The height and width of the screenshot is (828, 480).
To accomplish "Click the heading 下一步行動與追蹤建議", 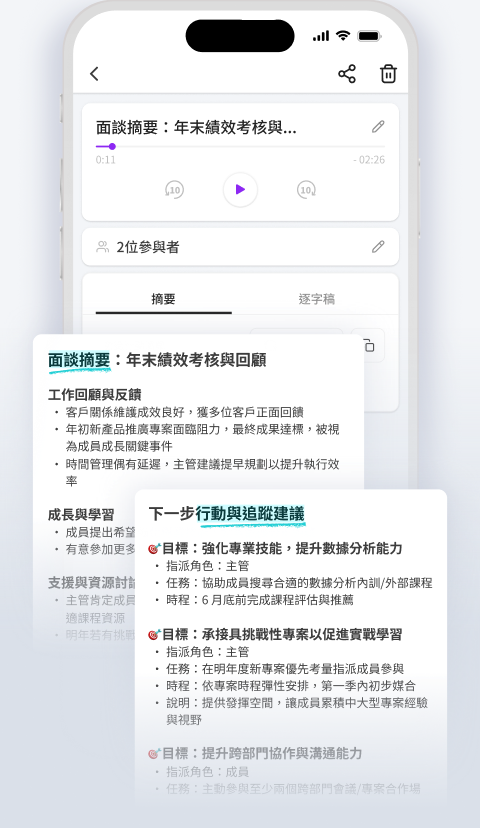I will (227, 514).
